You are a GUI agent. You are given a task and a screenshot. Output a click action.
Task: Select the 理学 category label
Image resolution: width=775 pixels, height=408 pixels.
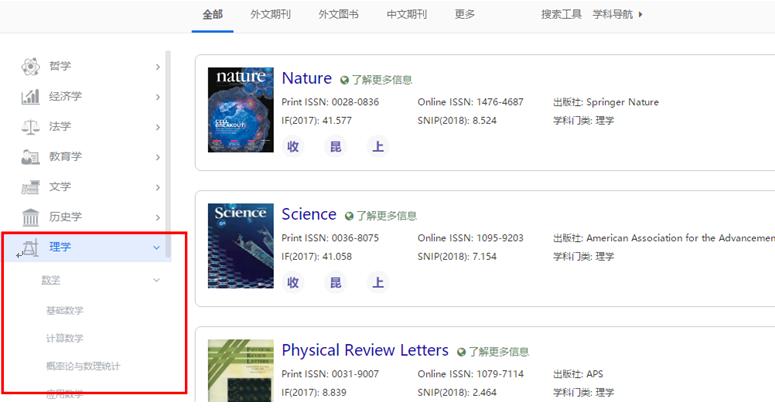click(x=60, y=247)
